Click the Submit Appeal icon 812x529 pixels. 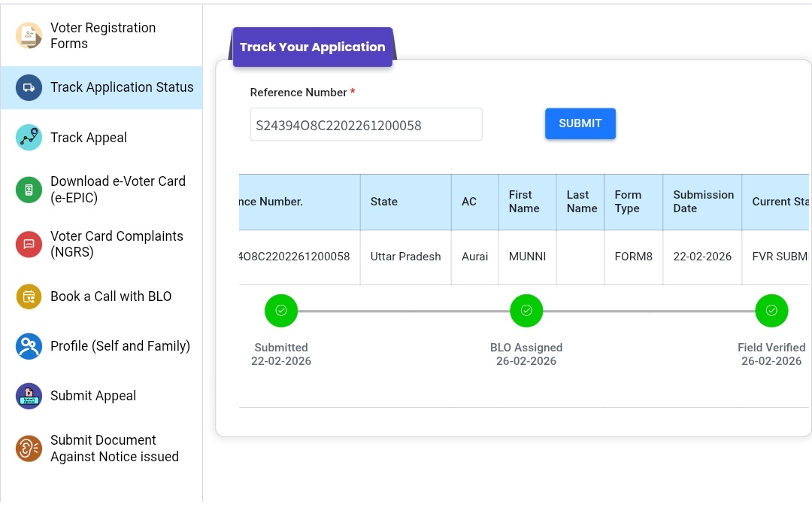29,396
